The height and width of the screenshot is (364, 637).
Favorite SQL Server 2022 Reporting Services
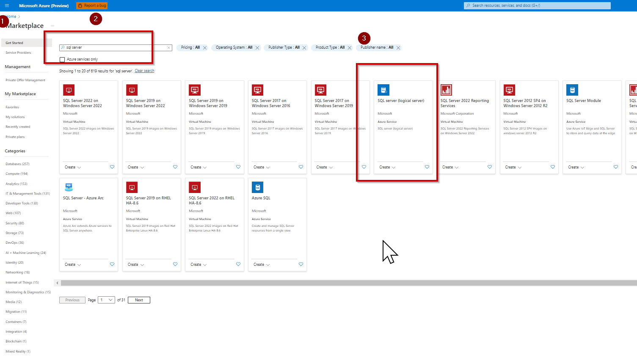(490, 167)
